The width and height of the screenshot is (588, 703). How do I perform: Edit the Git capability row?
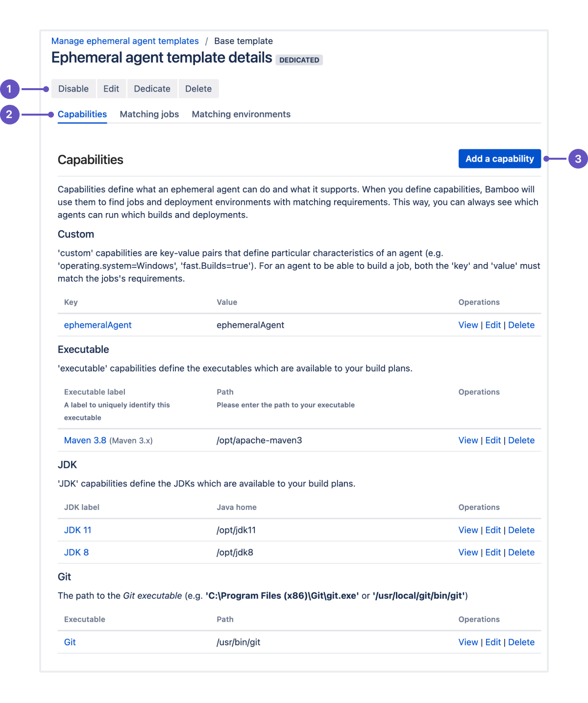click(493, 642)
